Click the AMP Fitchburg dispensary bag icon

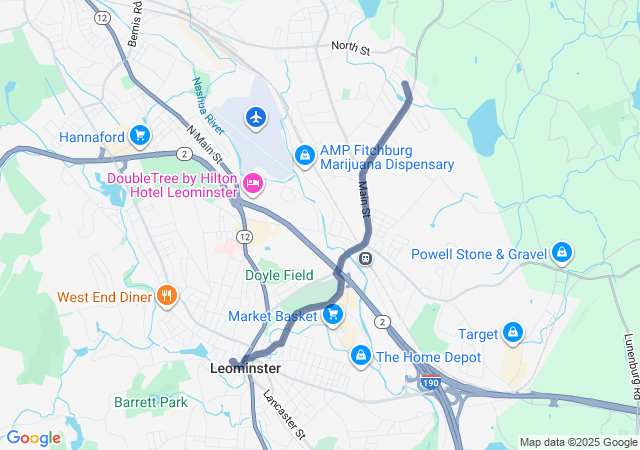305,156
